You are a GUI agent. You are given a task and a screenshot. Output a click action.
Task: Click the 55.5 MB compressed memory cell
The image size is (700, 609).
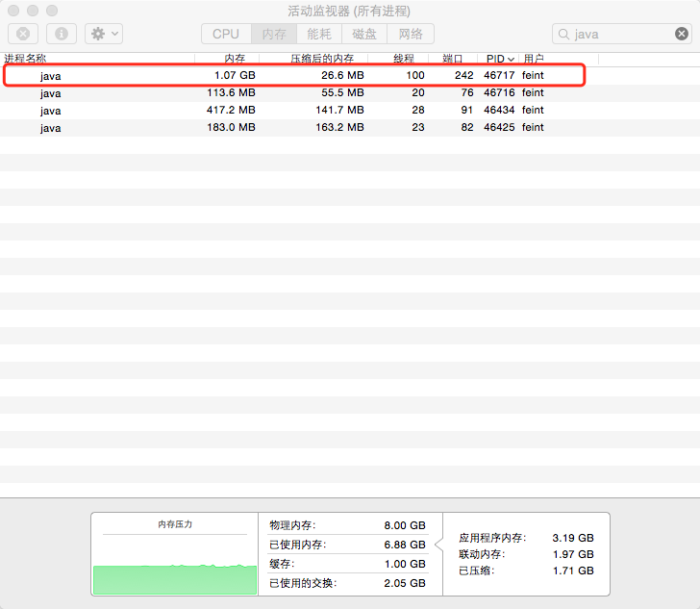(342, 92)
